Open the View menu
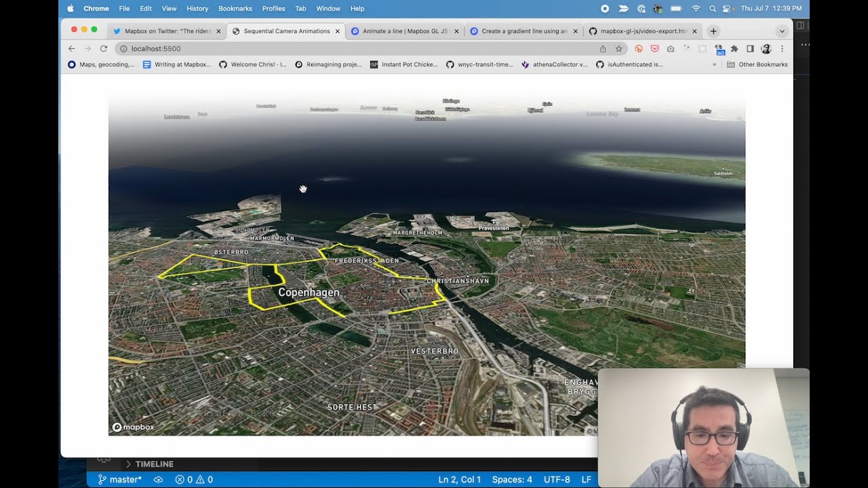The height and width of the screenshot is (488, 868). point(169,8)
